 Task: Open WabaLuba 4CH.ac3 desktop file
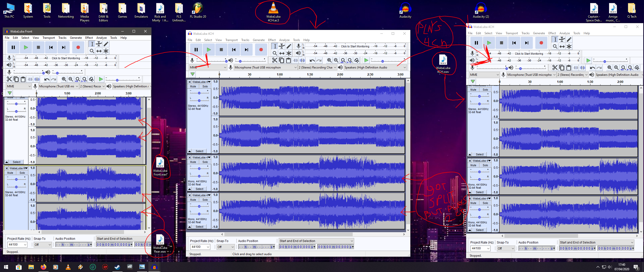(273, 12)
